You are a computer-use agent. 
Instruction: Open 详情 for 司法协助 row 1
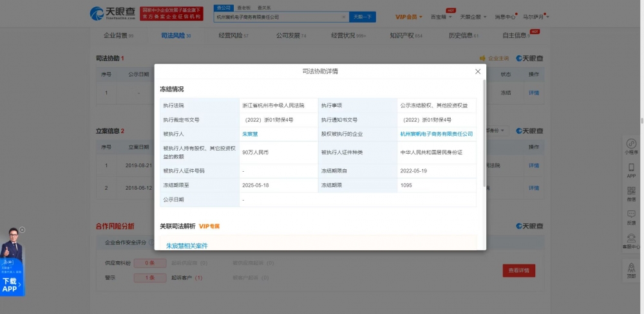click(x=533, y=93)
